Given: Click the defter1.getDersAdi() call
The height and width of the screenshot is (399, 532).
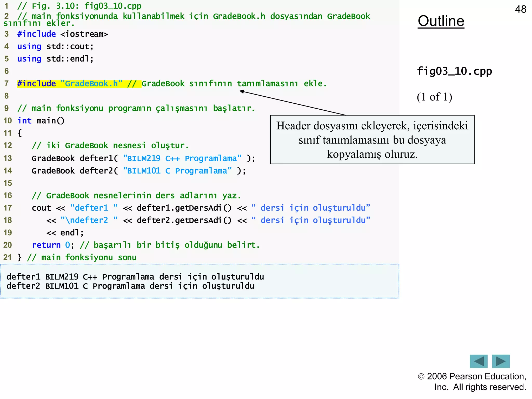Looking at the screenshot, I should click(184, 208).
